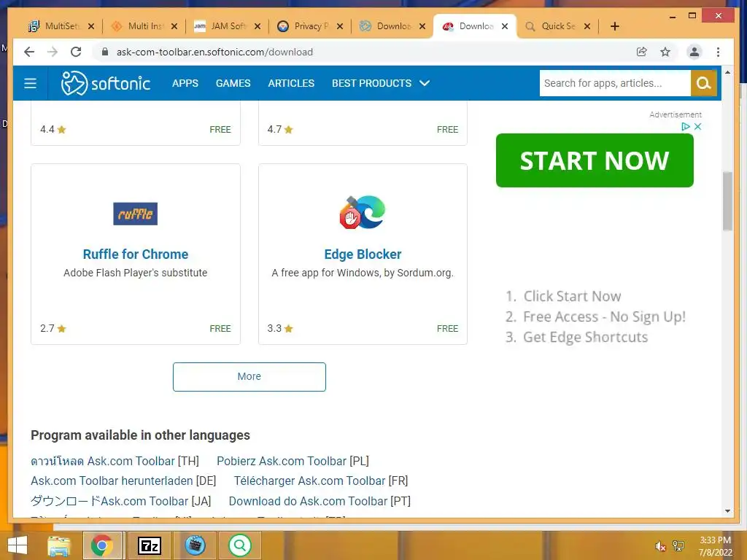This screenshot has height=560, width=747.
Task: Click the muted volume tray icon
Action: click(659, 546)
